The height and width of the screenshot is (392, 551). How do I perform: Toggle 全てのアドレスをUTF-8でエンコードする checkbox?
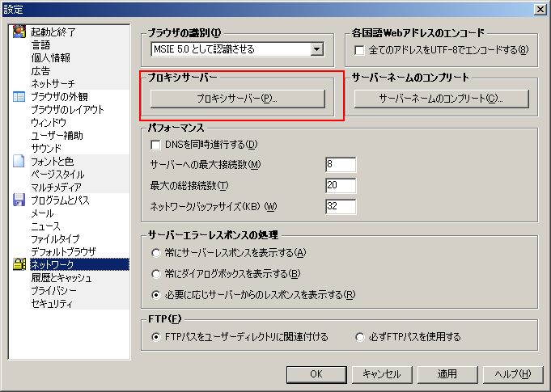[x=360, y=50]
